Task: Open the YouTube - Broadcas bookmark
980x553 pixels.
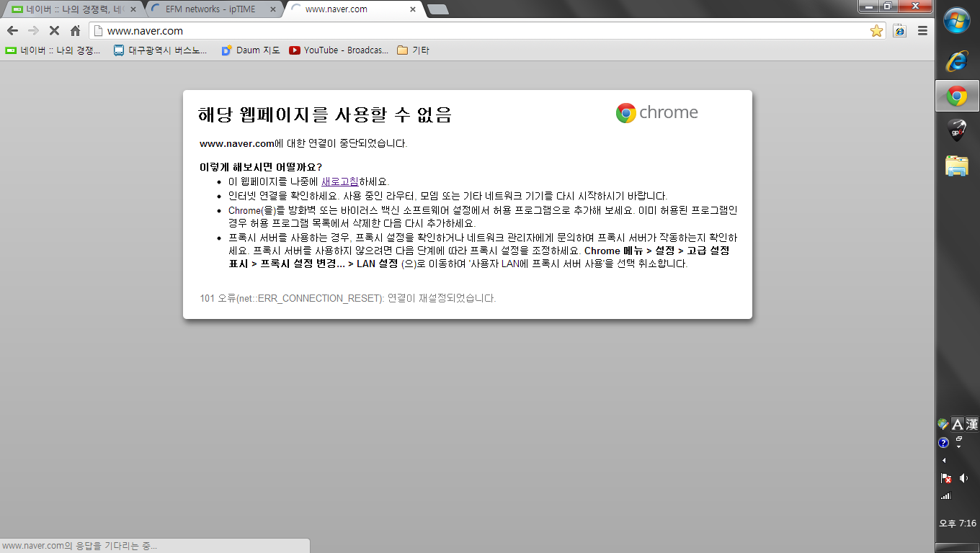Action: (x=339, y=50)
